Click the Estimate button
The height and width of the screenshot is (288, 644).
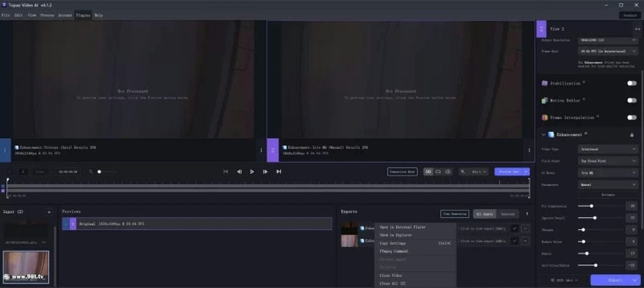608,195
